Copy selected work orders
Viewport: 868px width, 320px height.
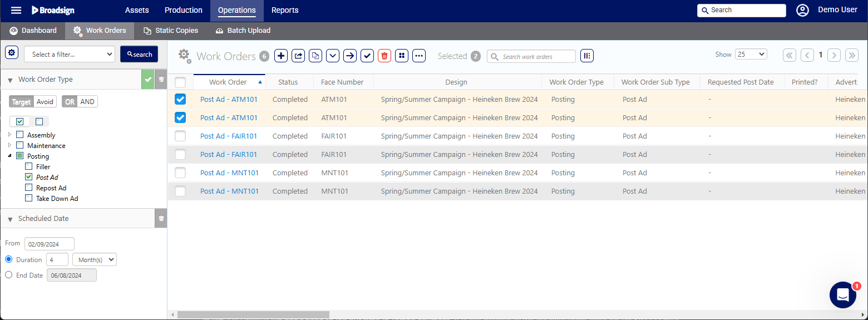pyautogui.click(x=315, y=56)
